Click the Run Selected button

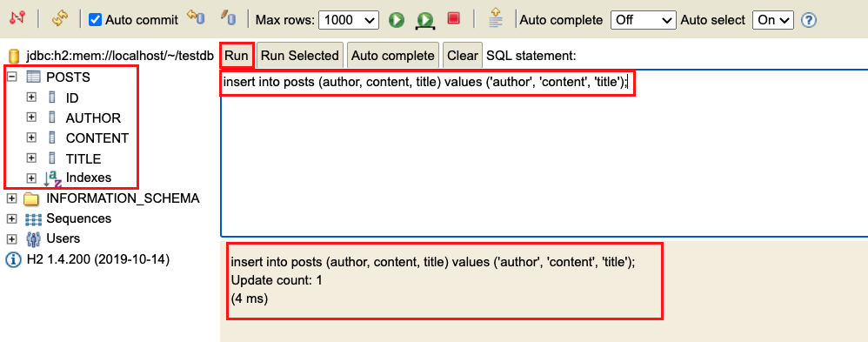point(299,56)
